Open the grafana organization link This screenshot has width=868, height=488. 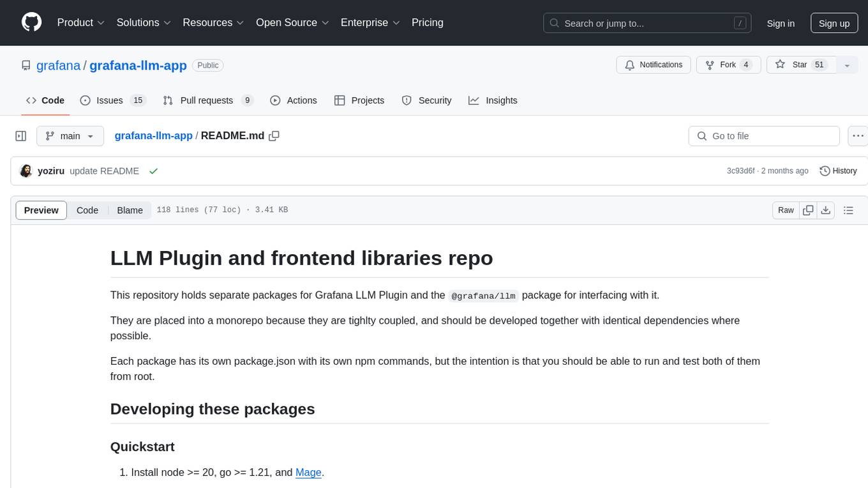(58, 65)
